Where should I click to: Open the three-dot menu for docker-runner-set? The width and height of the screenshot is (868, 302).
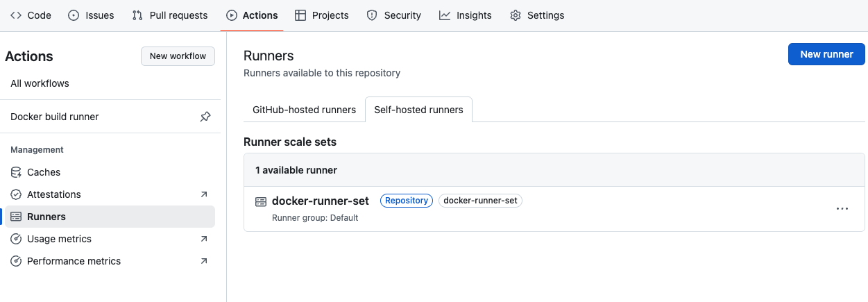click(x=842, y=208)
